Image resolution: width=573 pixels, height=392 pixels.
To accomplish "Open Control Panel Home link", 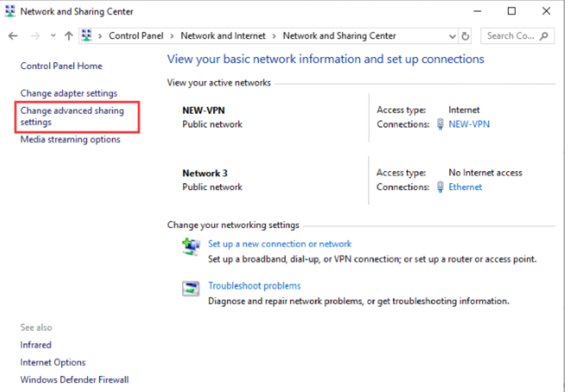I will (61, 66).
